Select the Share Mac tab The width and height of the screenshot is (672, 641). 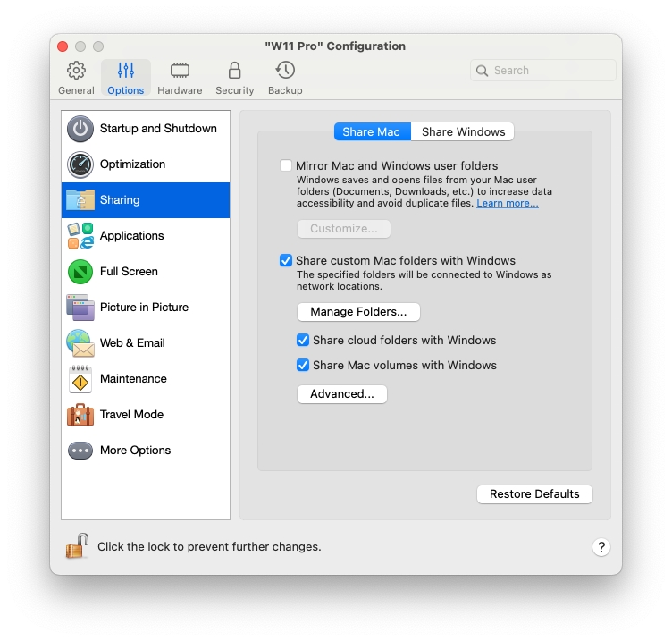pyautogui.click(x=371, y=131)
